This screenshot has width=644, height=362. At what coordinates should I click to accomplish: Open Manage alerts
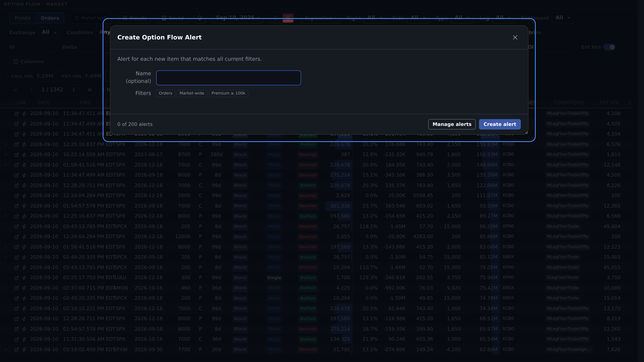coord(452,124)
